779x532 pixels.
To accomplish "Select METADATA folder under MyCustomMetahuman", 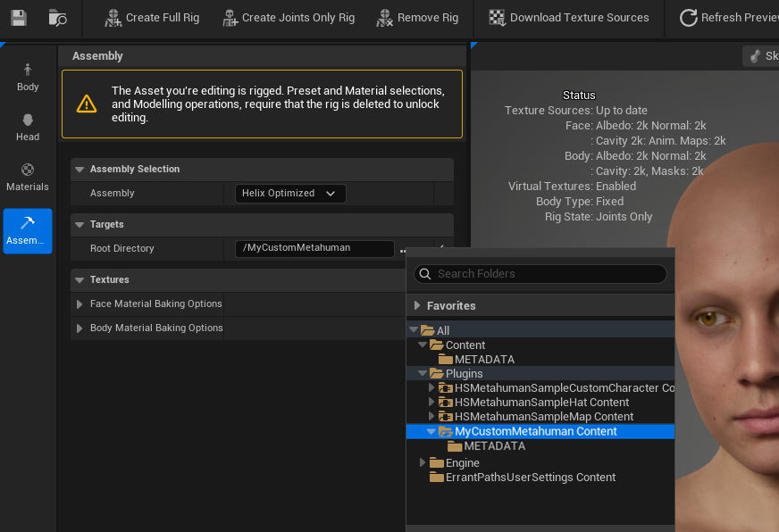I will pos(486,446).
